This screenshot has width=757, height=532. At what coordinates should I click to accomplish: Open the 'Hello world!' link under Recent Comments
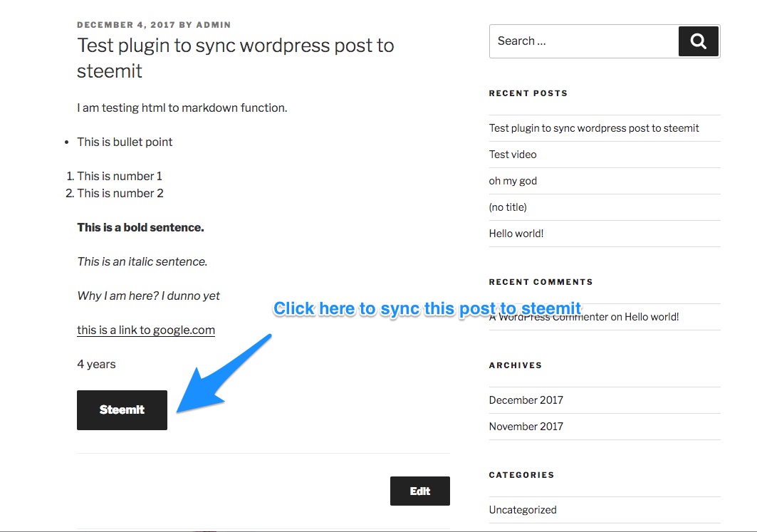coord(652,317)
